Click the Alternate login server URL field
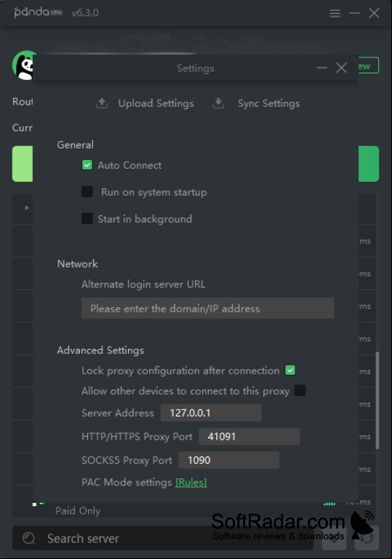 tap(207, 308)
